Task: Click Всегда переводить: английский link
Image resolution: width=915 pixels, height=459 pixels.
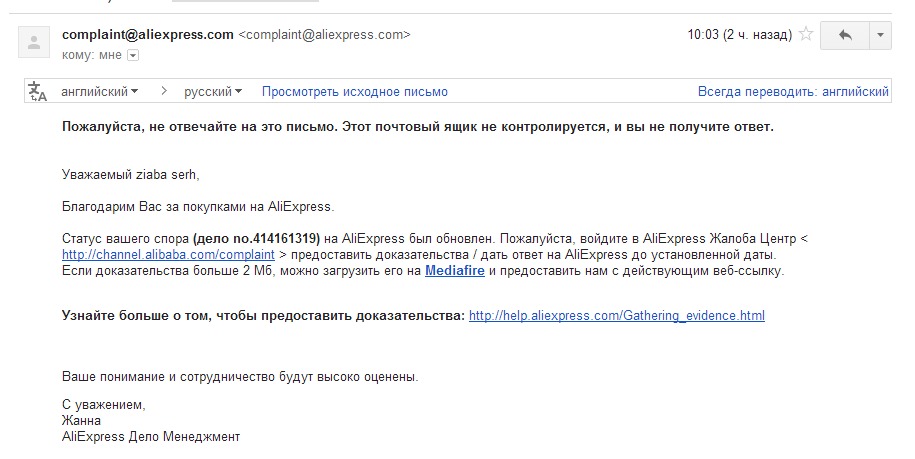Action: (x=793, y=92)
